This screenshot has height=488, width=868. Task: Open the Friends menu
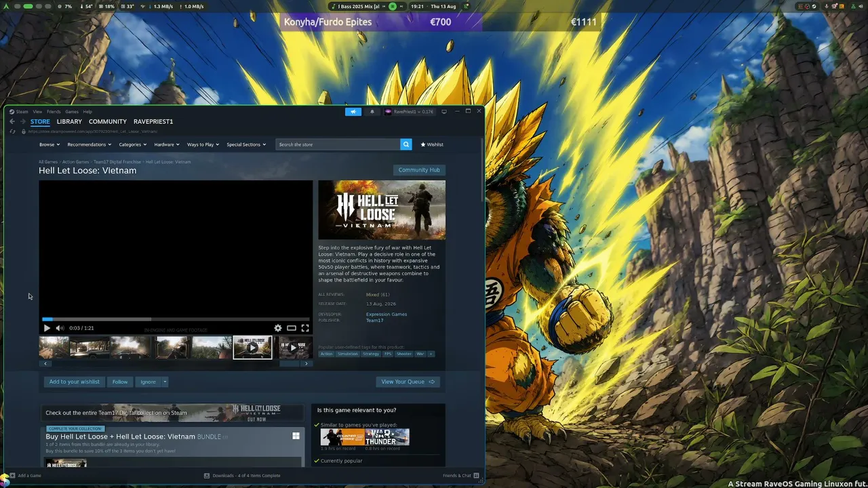(54, 112)
